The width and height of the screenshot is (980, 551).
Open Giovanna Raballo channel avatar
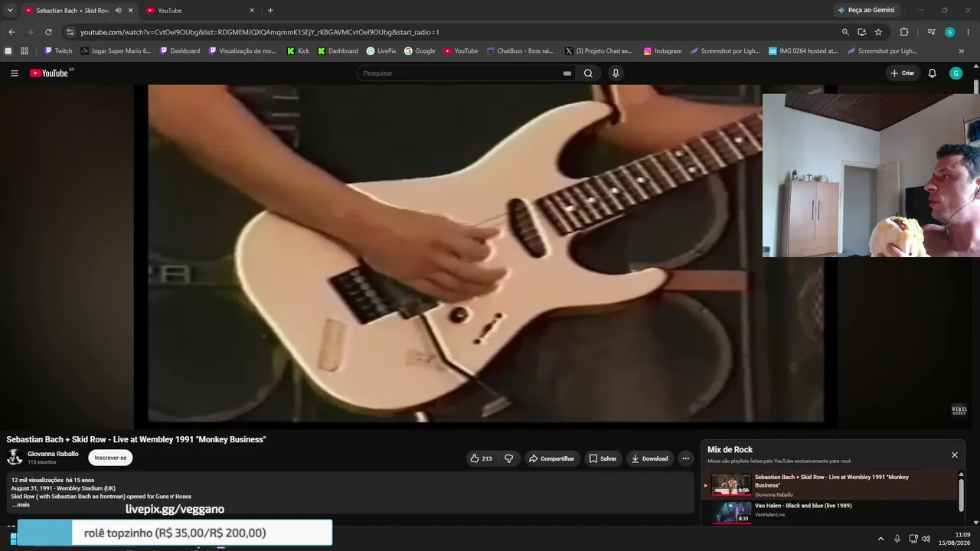(x=15, y=458)
